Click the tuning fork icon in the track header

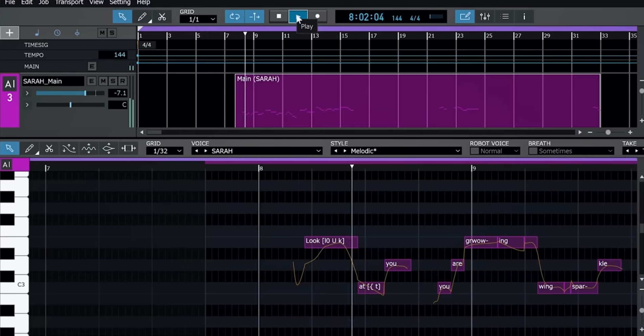77,33
